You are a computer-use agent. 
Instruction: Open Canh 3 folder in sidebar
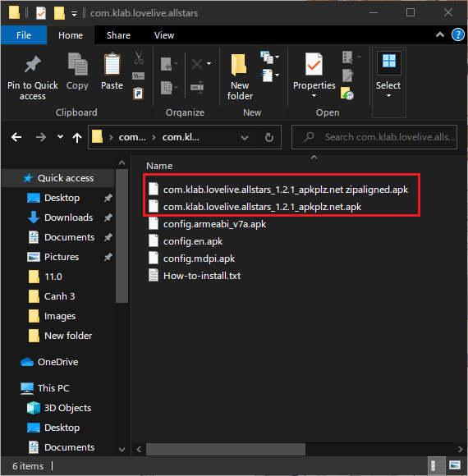52,296
